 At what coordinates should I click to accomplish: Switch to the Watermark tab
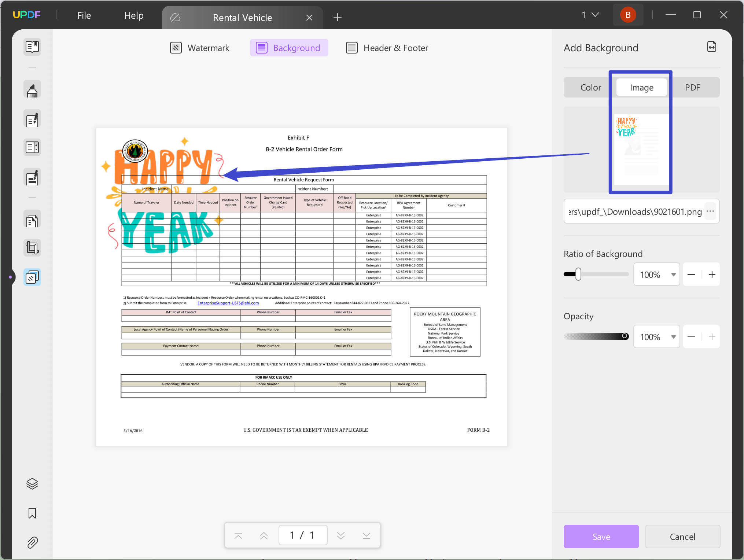199,48
